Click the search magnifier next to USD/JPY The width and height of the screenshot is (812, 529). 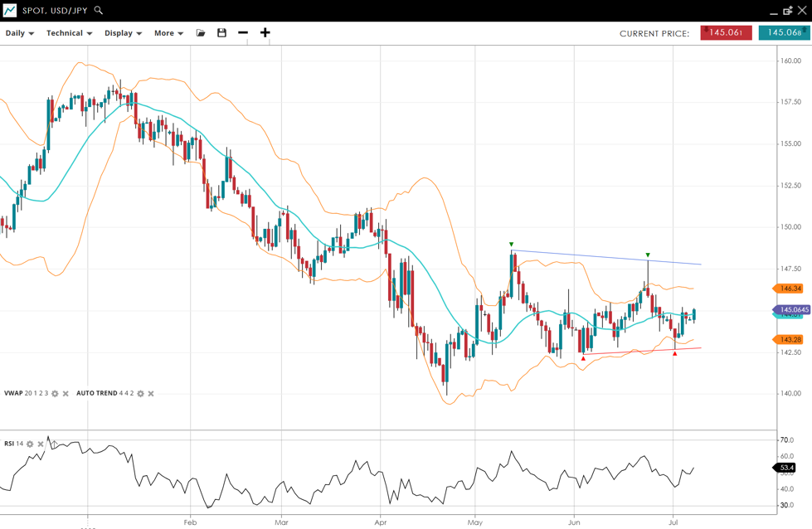(99, 11)
